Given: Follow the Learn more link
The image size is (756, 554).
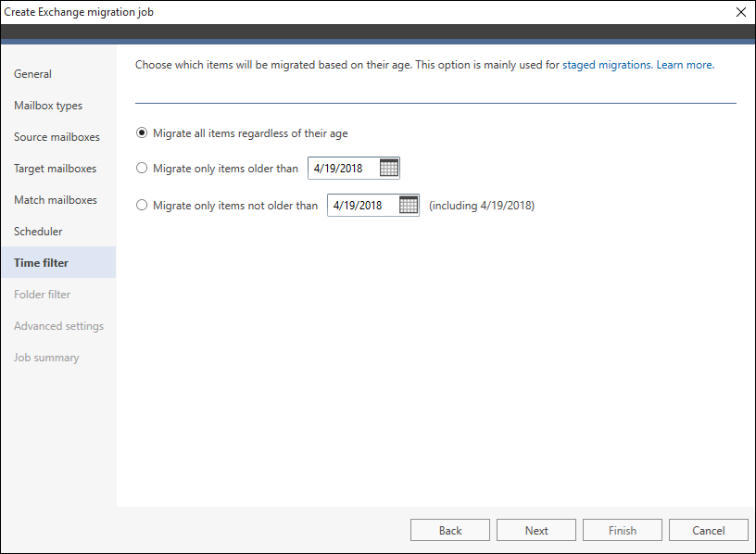Looking at the screenshot, I should click(686, 65).
